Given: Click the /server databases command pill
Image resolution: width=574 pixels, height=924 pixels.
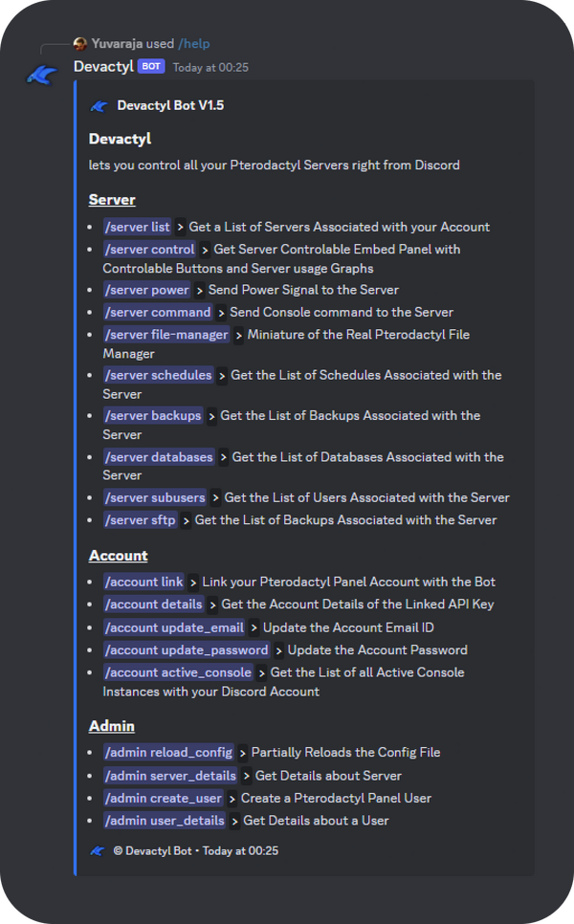Looking at the screenshot, I should click(x=157, y=456).
